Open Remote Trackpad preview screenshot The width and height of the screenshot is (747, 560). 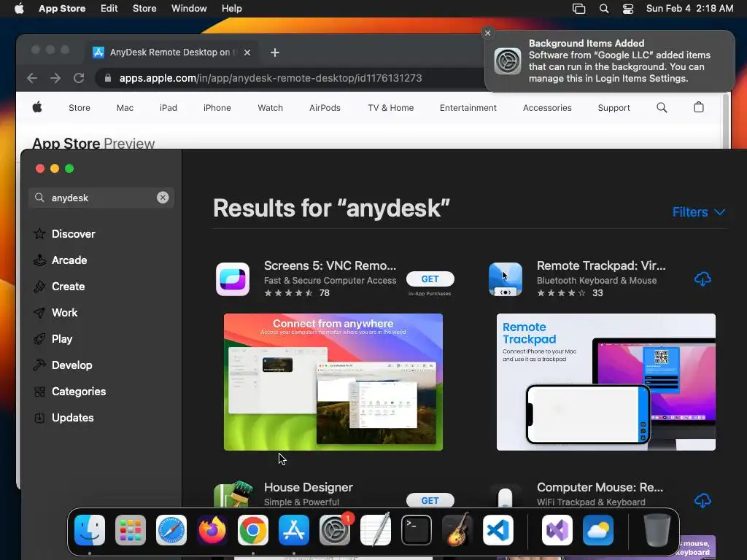point(606,382)
